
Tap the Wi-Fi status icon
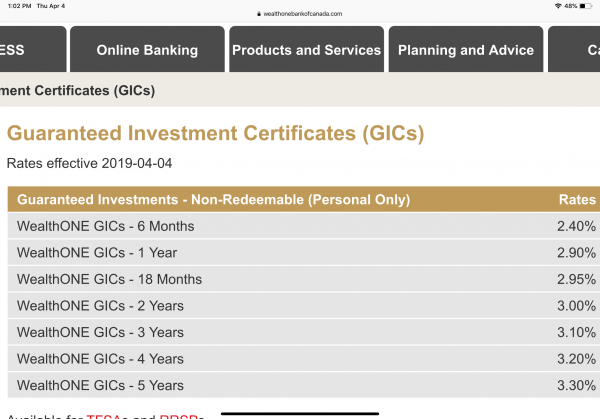tap(557, 6)
